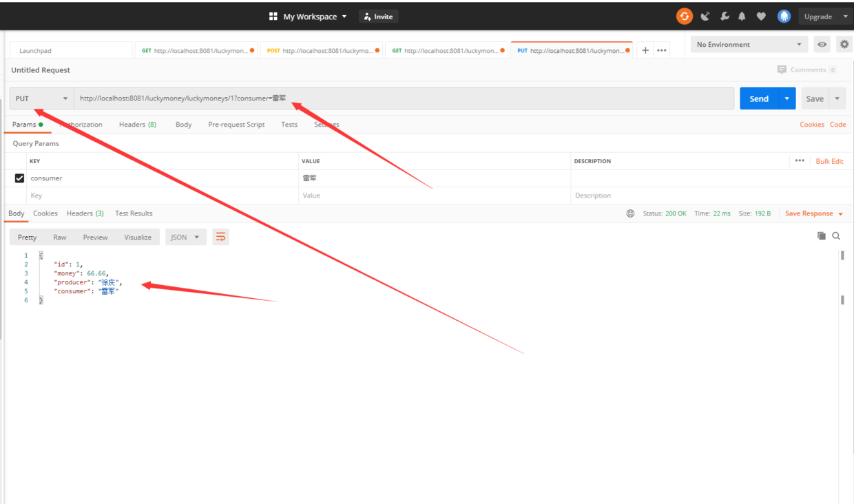Open the wrench settings icon in header

point(725,17)
